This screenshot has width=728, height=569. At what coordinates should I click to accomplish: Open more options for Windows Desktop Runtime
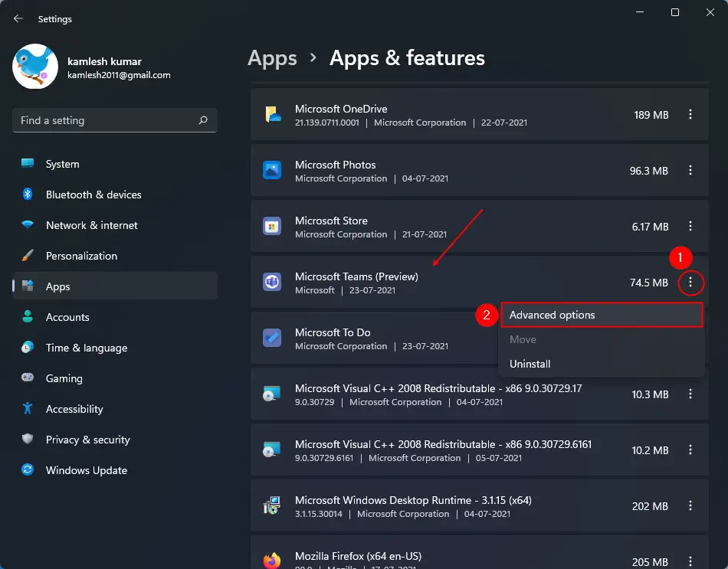pyautogui.click(x=690, y=506)
